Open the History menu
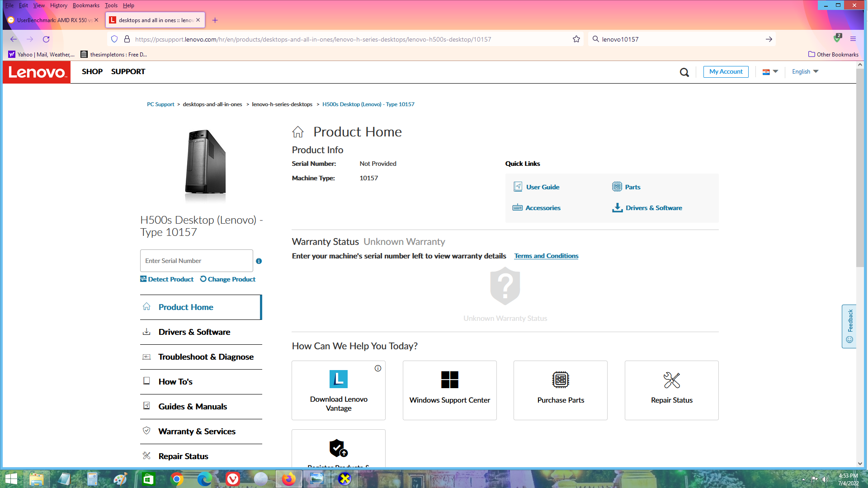The width and height of the screenshot is (868, 488). pos(59,5)
